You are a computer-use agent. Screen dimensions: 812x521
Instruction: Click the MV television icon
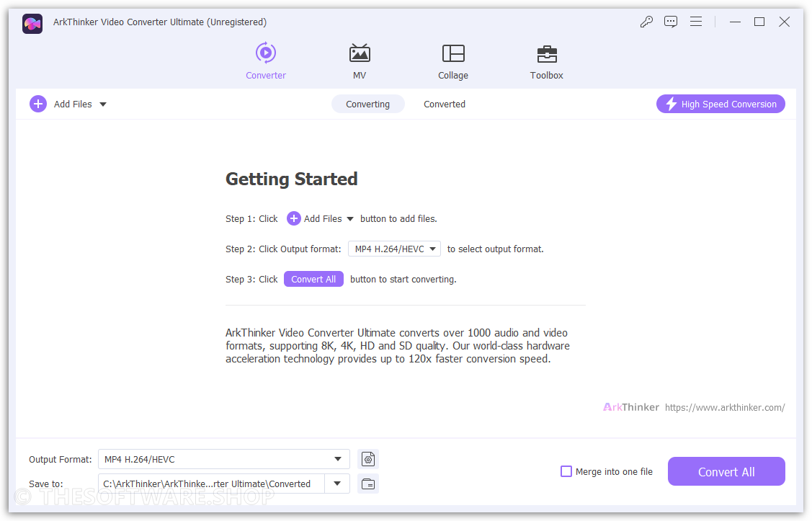tap(360, 53)
